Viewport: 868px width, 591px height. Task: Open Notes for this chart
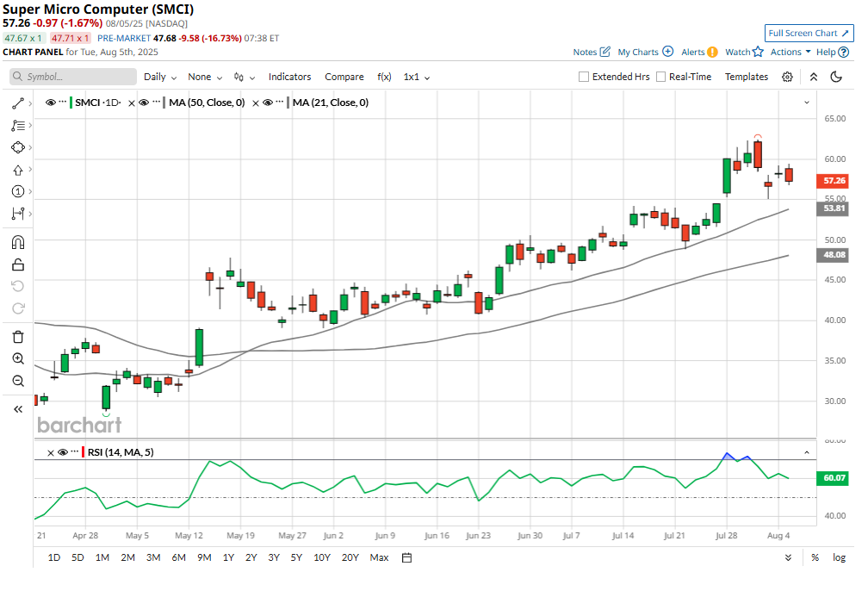coord(592,52)
